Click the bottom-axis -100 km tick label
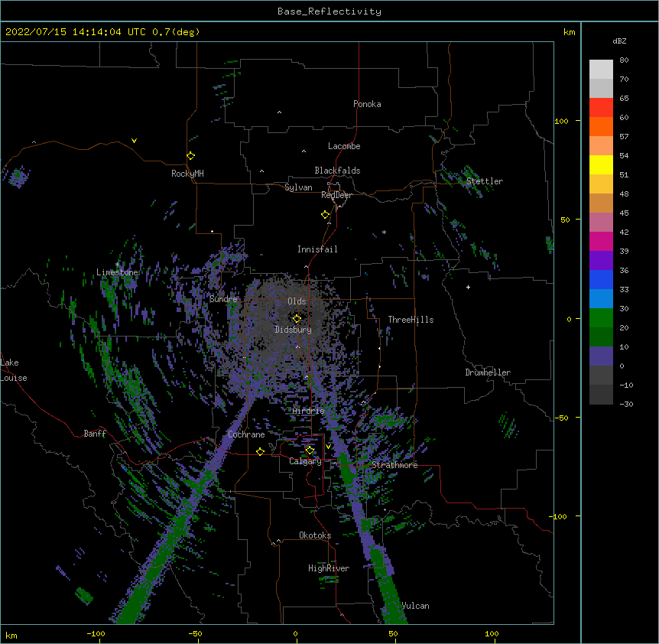This screenshot has width=659, height=644. [96, 633]
